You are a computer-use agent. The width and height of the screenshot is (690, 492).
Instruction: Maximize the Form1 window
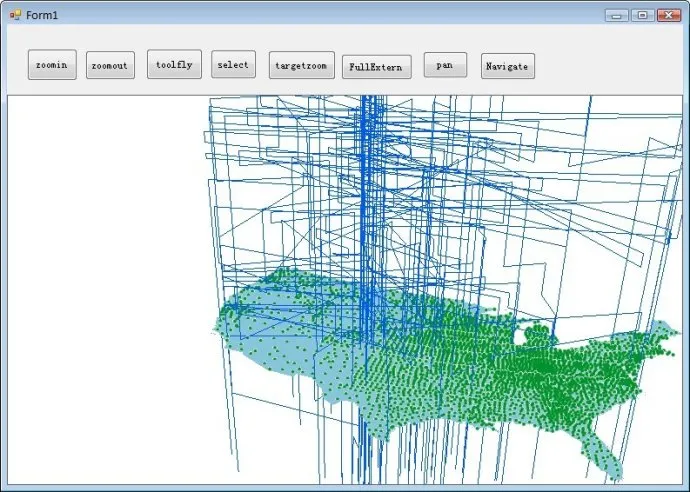coord(642,15)
